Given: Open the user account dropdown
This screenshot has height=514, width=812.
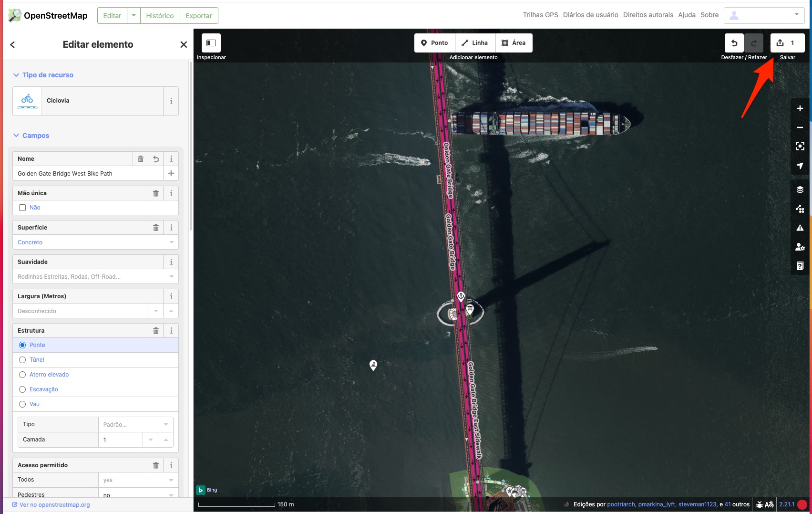Looking at the screenshot, I should (x=764, y=15).
